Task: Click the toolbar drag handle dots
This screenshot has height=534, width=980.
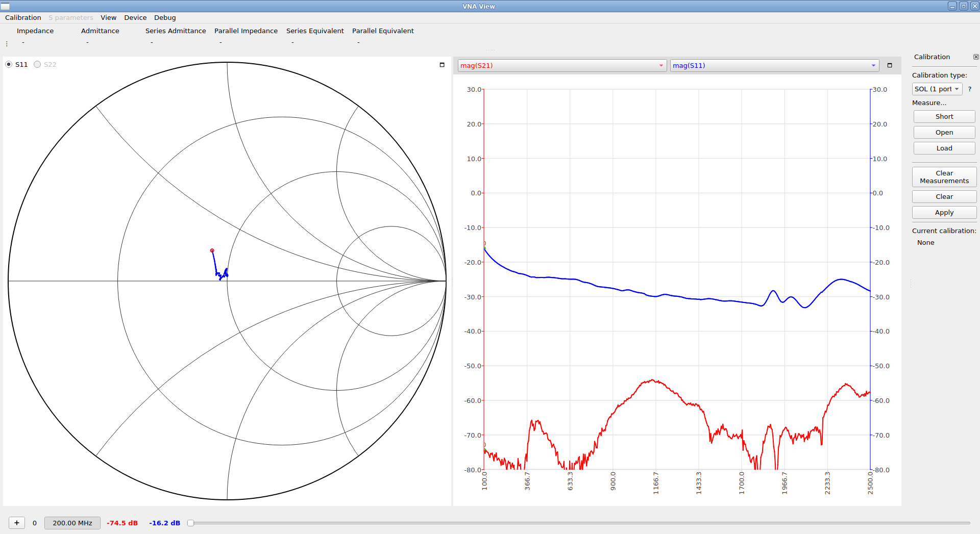Action: pos(7,44)
